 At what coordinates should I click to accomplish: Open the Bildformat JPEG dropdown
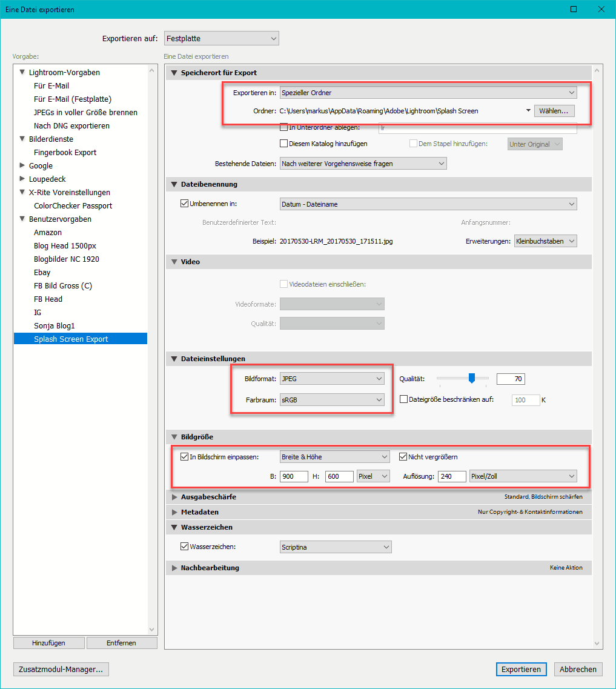pos(332,379)
